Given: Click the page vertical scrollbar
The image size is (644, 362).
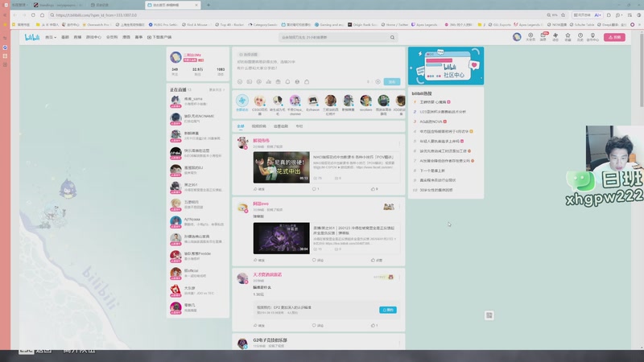Looking at the screenshot, I should pos(641,70).
